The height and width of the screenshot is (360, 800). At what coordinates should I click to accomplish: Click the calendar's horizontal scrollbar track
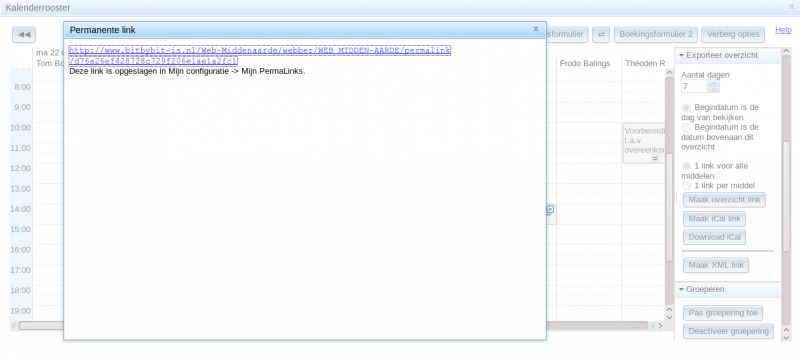(597, 325)
